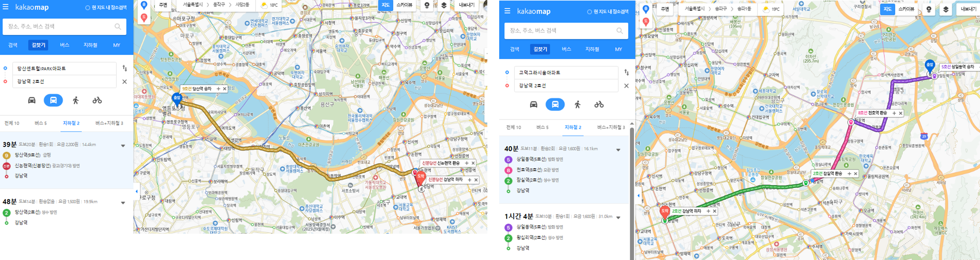
Task: Close the 8호선 천호역 환승 tooltip
Action: point(901,113)
